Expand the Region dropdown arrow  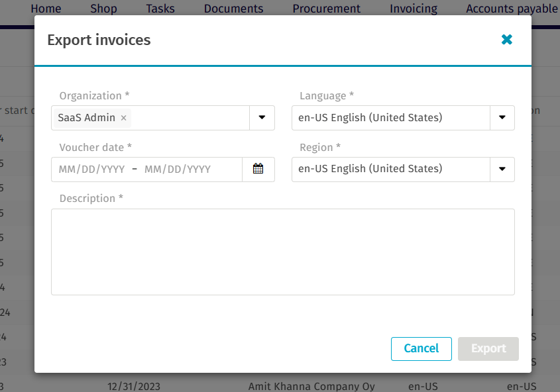pyautogui.click(x=502, y=169)
